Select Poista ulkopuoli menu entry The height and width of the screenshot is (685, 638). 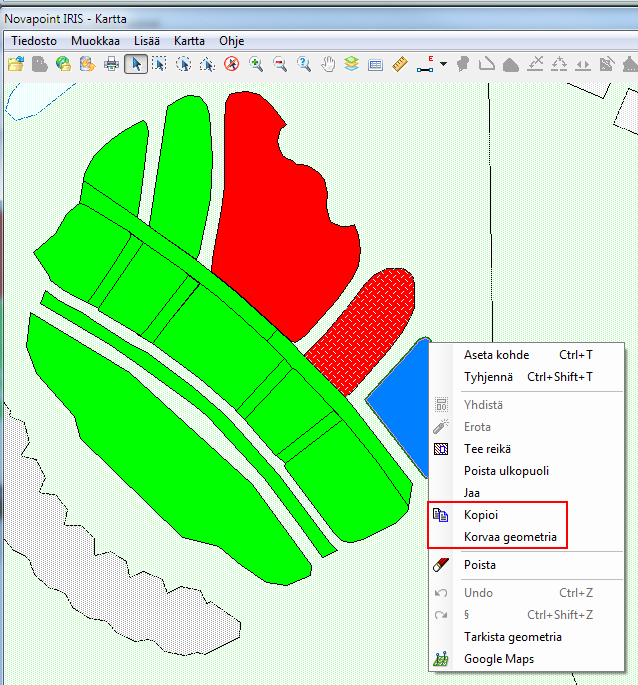point(527,471)
